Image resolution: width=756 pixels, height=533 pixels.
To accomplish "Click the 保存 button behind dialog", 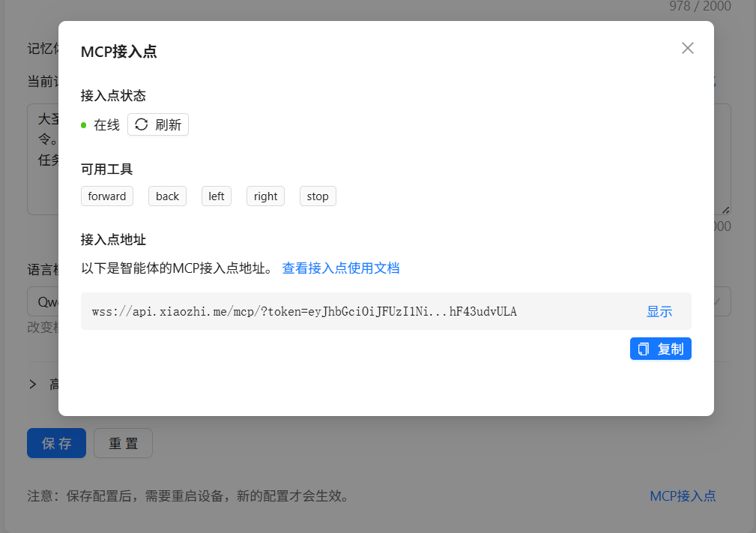I will coord(56,443).
